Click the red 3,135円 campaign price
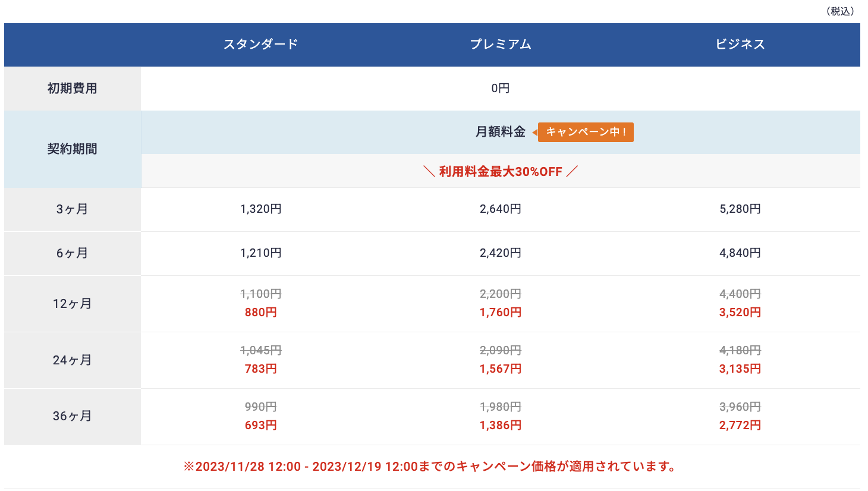The image size is (868, 491). pos(740,369)
